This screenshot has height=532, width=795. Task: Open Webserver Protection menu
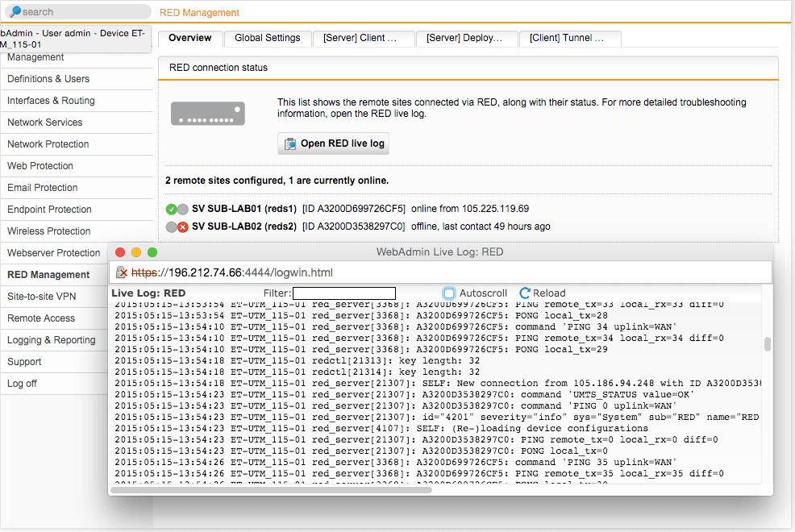(54, 253)
